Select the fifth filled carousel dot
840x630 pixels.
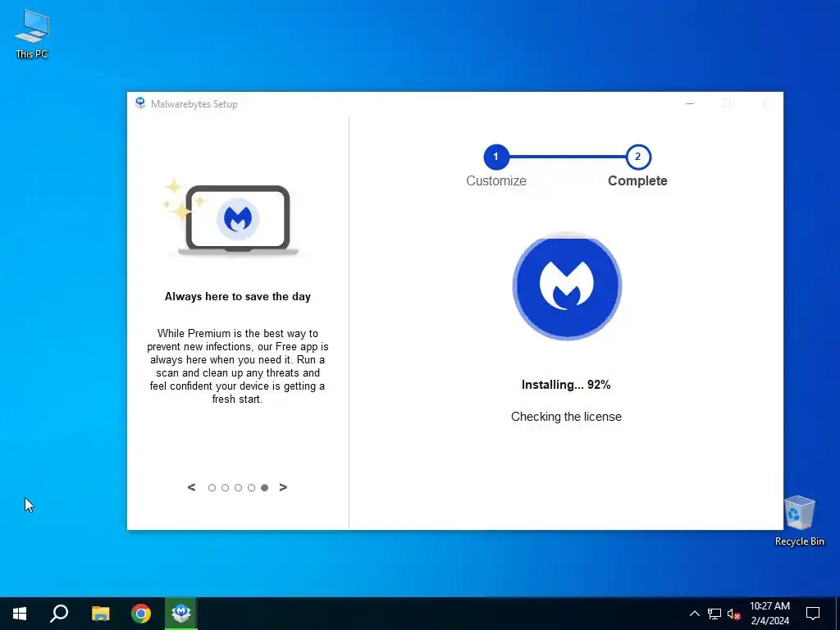point(265,487)
